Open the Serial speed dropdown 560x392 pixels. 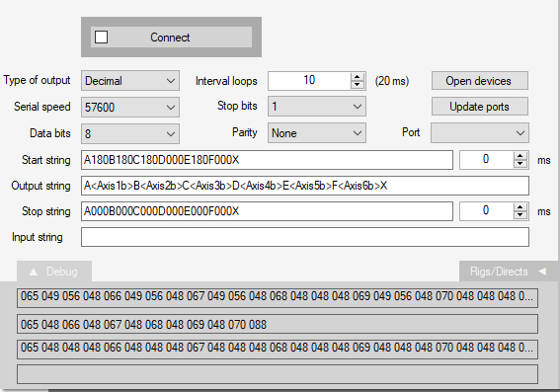tap(130, 107)
